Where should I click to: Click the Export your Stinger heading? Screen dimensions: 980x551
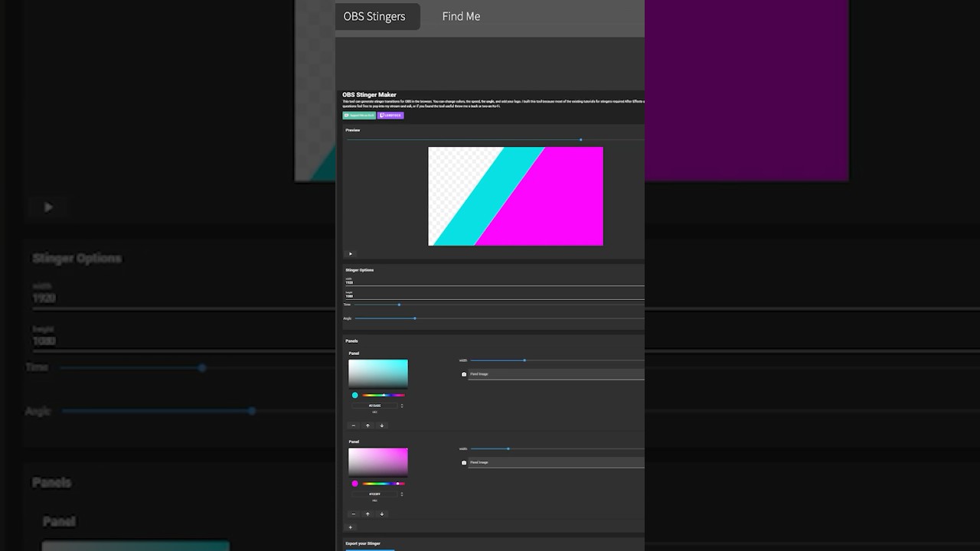click(363, 543)
